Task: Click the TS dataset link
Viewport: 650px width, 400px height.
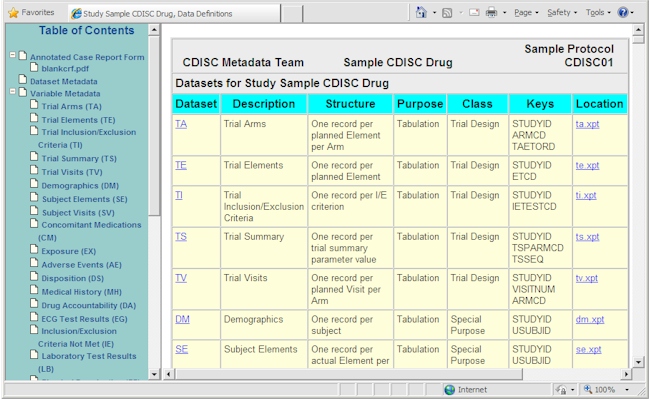Action: point(181,237)
